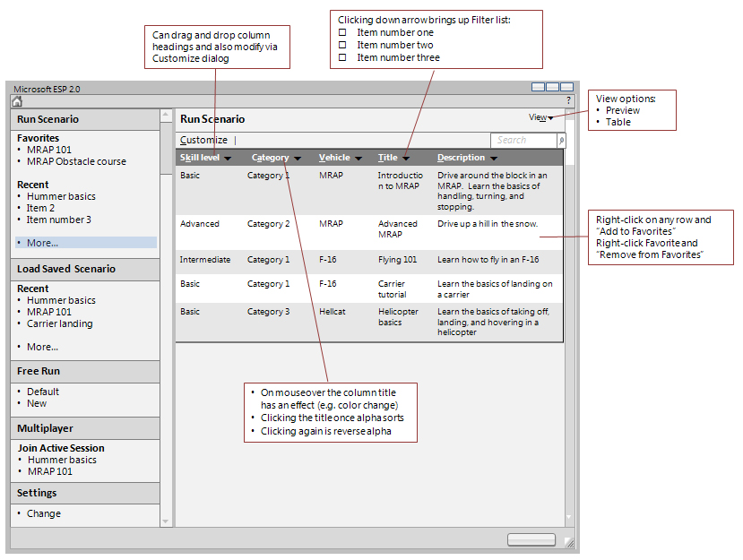Open Item number 3 in Recent list
This screenshot has height=560, width=743.
coord(59,220)
